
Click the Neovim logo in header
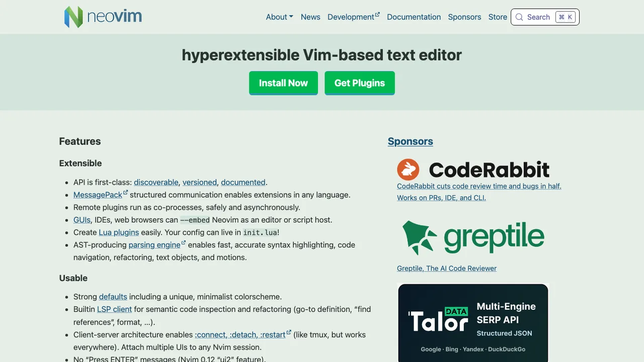[103, 17]
